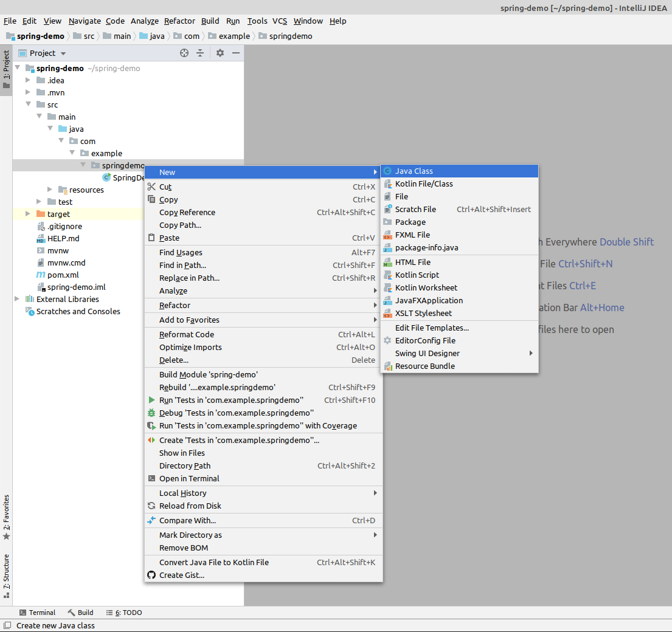Click the Compare With icon
The height and width of the screenshot is (632, 672).
151,520
